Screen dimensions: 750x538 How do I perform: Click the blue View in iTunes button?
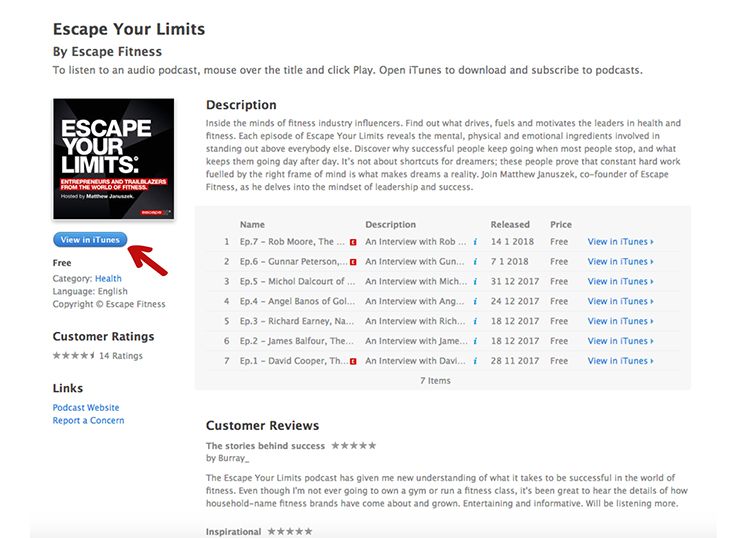(x=90, y=240)
